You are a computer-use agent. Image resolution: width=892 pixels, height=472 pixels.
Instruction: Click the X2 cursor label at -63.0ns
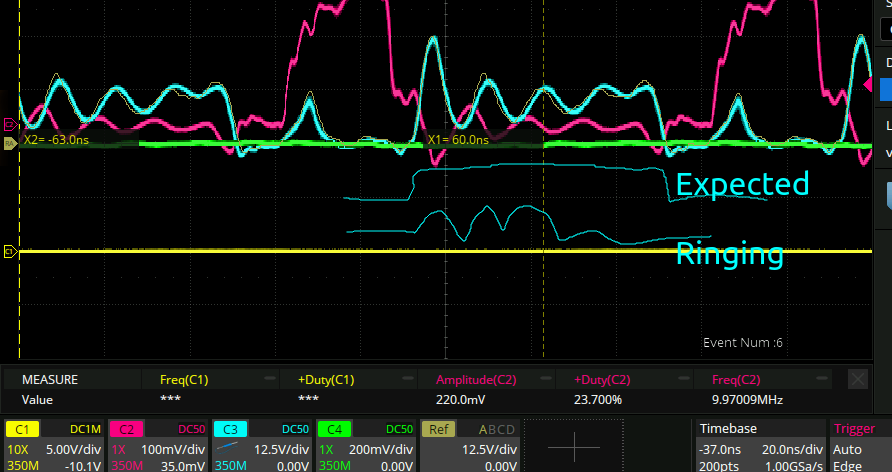[56, 140]
